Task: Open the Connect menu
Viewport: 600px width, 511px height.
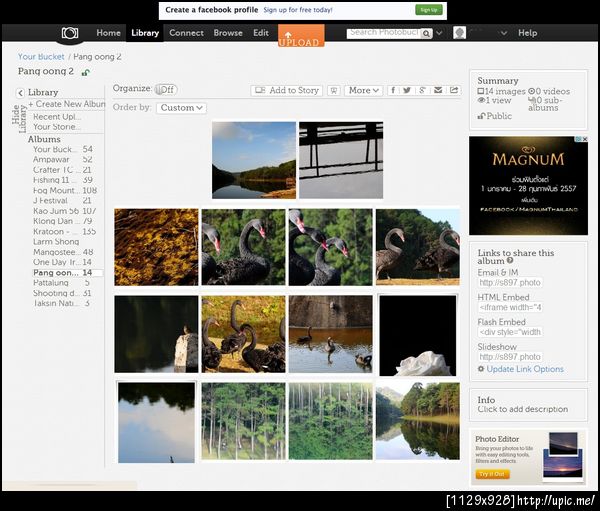Action: coord(186,33)
